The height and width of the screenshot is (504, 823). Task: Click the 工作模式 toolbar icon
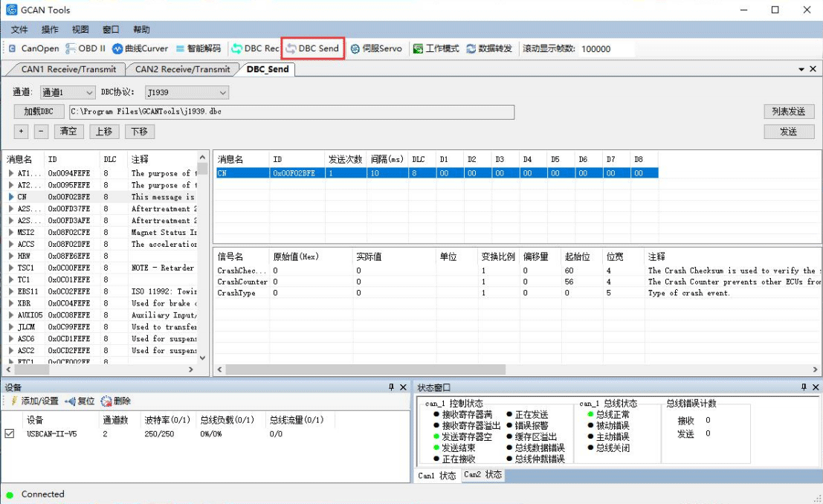[436, 48]
